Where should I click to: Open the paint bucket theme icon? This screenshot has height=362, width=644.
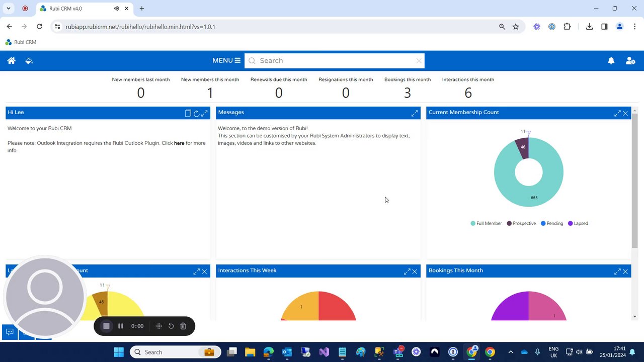pyautogui.click(x=29, y=61)
